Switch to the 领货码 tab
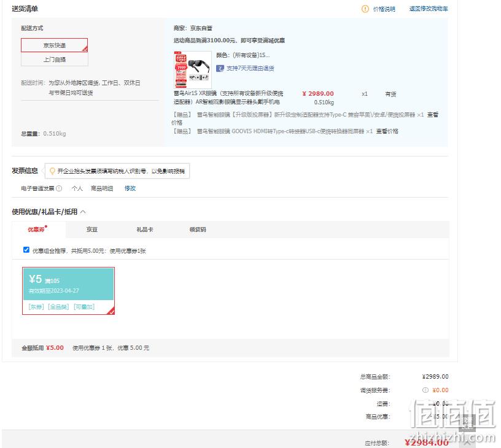 click(x=198, y=230)
